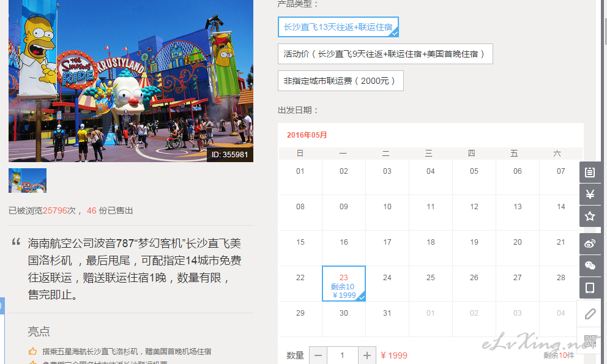607x364 pixels.
Task: Share to Weibo via the side toolbar icon
Action: (x=590, y=244)
